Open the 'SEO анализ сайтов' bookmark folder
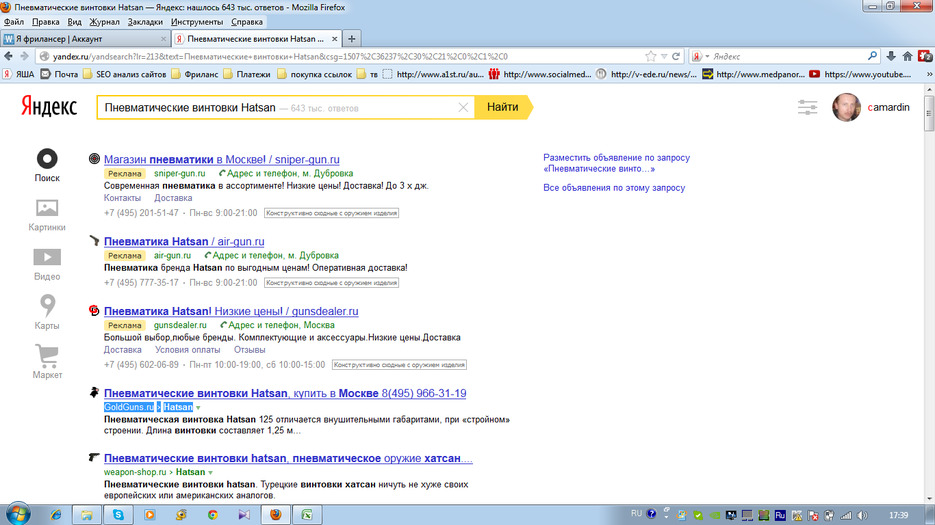Image resolution: width=935 pixels, height=525 pixels. click(x=125, y=74)
